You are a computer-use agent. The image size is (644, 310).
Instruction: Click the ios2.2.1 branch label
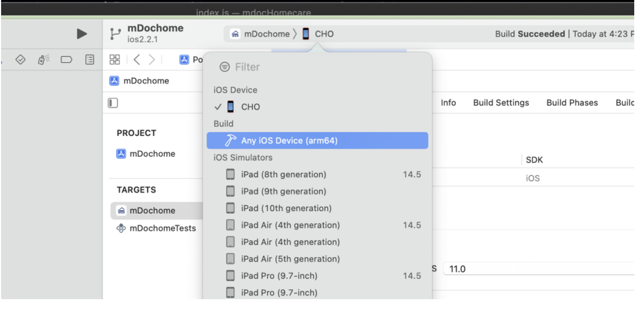[x=143, y=40]
